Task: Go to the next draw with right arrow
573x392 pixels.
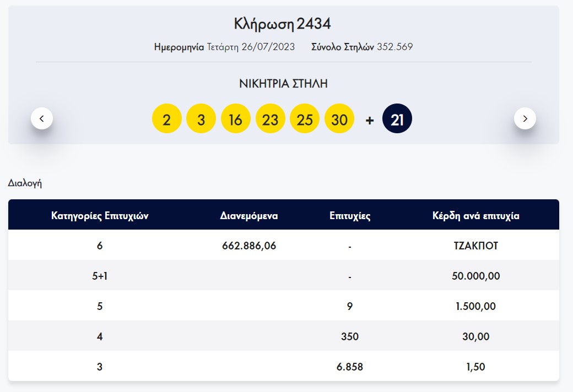Action: [525, 118]
